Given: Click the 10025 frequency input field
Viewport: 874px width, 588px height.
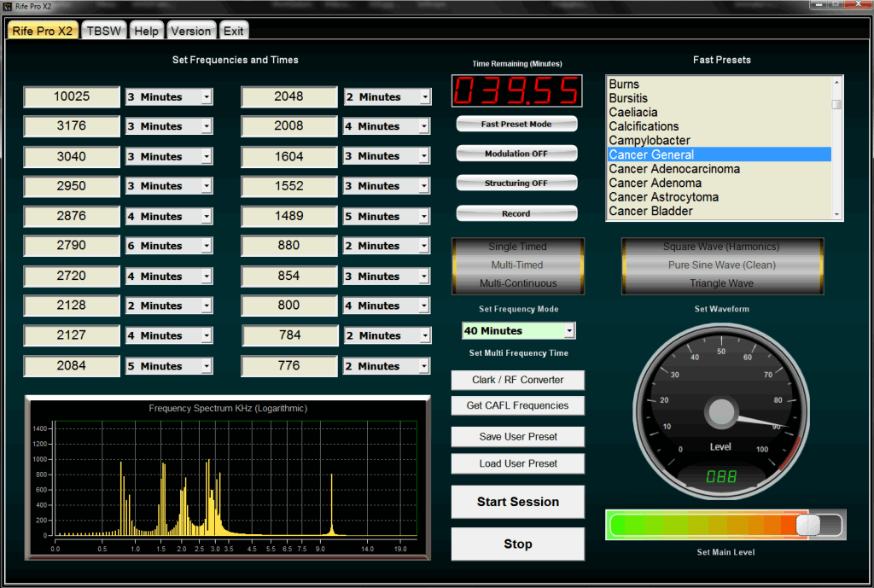Looking at the screenshot, I should [72, 97].
